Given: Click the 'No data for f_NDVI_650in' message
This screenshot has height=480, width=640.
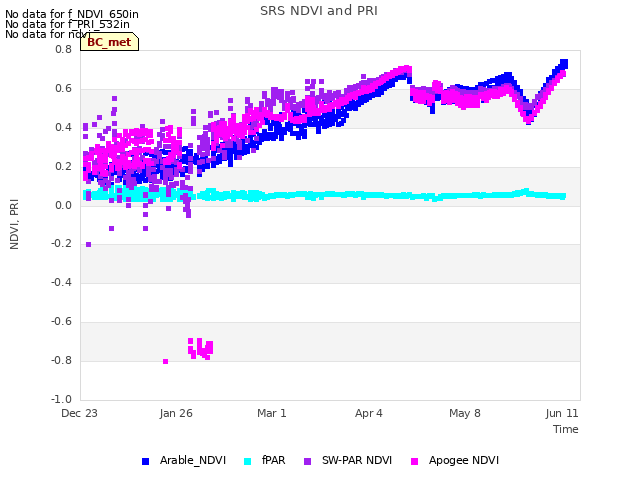Looking at the screenshot, I should point(72,14).
